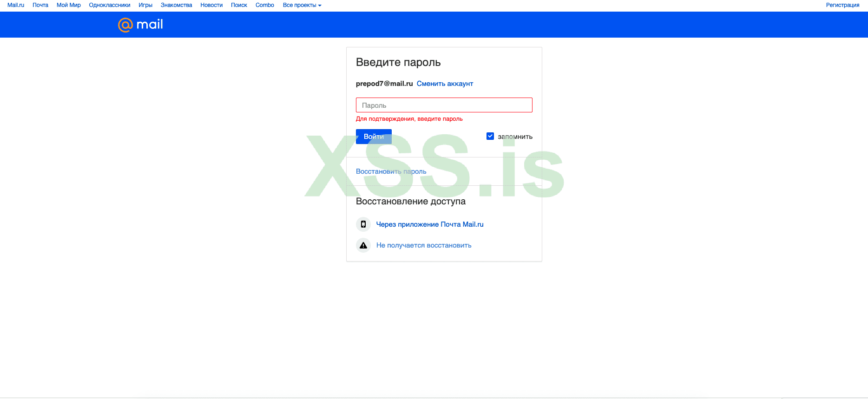Choose "Через приложение Почта Mail.ru" recovery link
This screenshot has width=868, height=399.
[x=430, y=224]
